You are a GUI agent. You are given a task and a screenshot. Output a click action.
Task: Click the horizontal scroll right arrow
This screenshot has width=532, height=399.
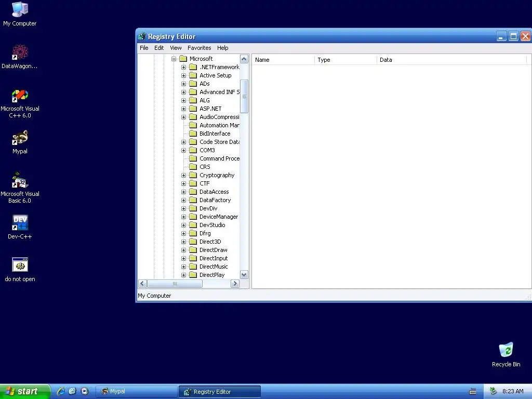point(235,284)
